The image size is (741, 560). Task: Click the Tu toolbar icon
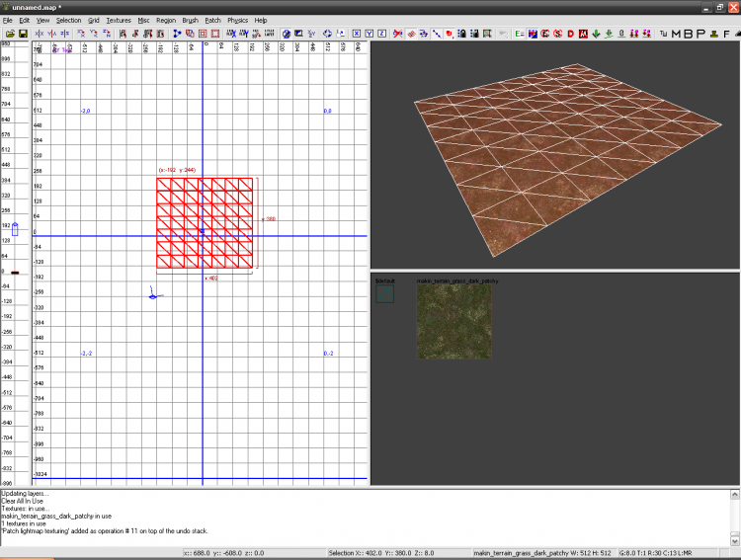click(663, 34)
